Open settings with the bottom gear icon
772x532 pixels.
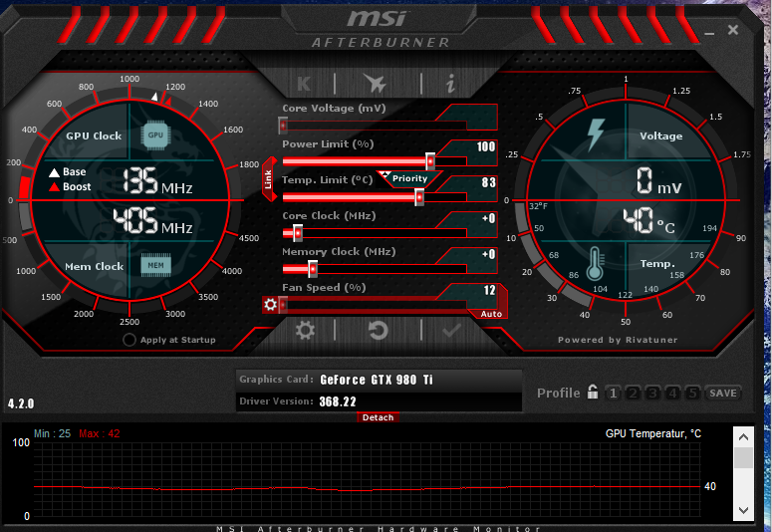click(x=305, y=330)
